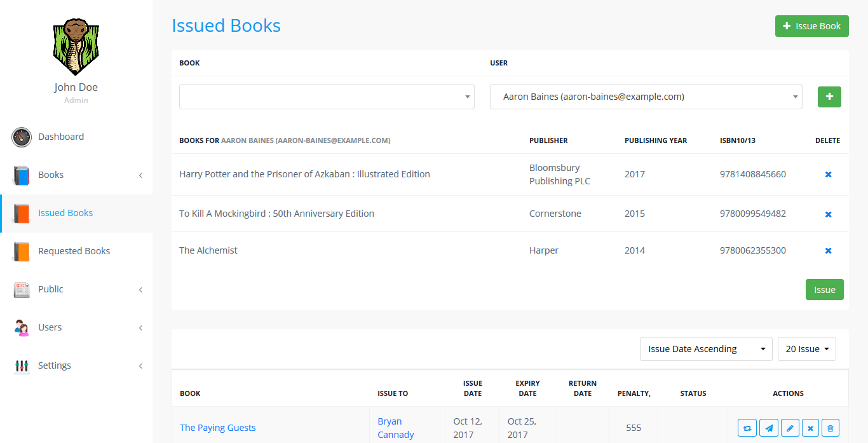Viewport: 868px width, 443px height.
Task: Open the Issue Date Ascending sort dropdown
Action: (x=705, y=349)
